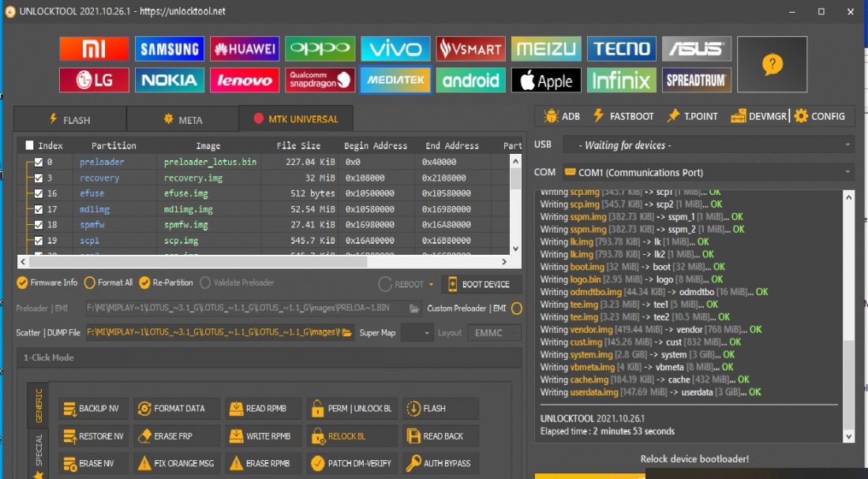Pick the Nokia brand logo

[x=170, y=80]
